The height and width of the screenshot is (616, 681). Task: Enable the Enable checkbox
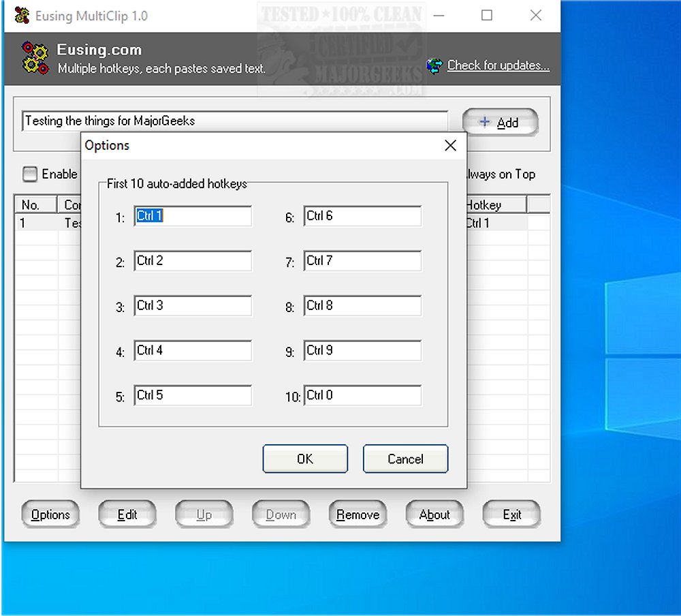[x=30, y=174]
